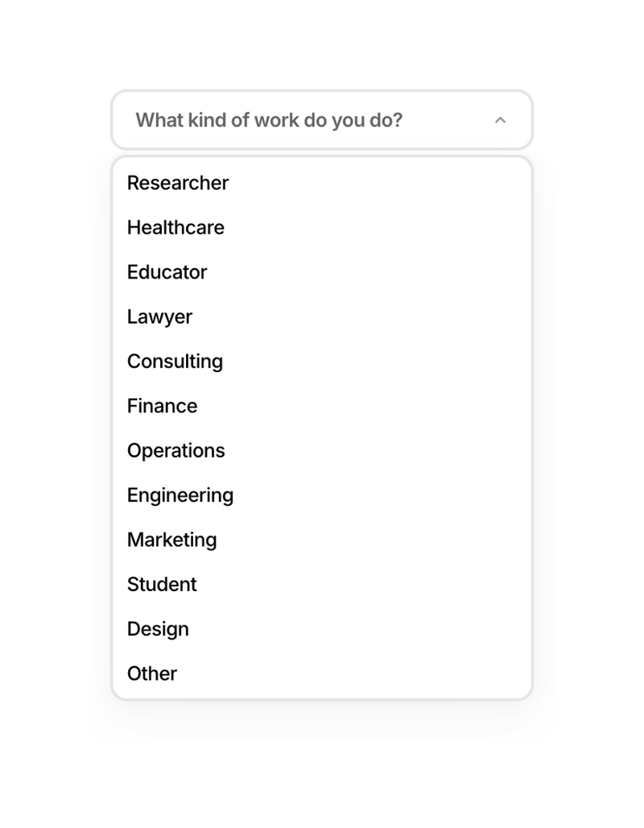Choose Student from the options
644x828 pixels.
(162, 585)
